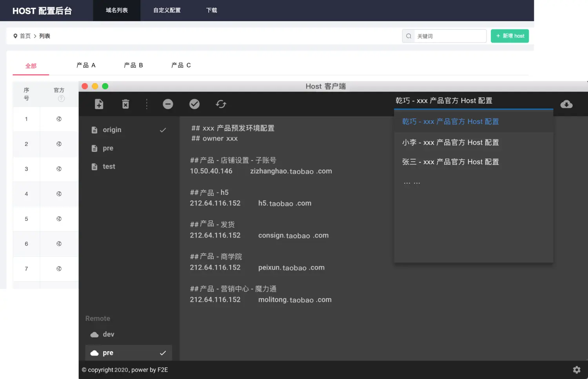
Task: Click the 序号 column header
Action: 26,94
